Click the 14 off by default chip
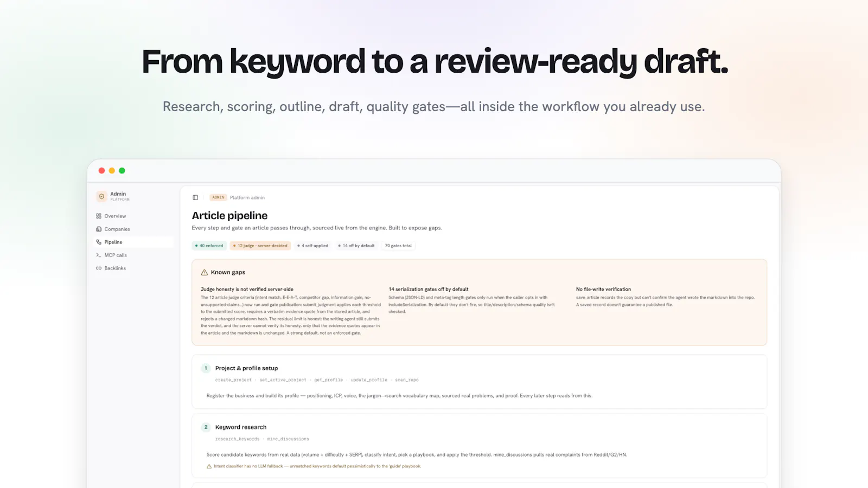 click(x=356, y=246)
